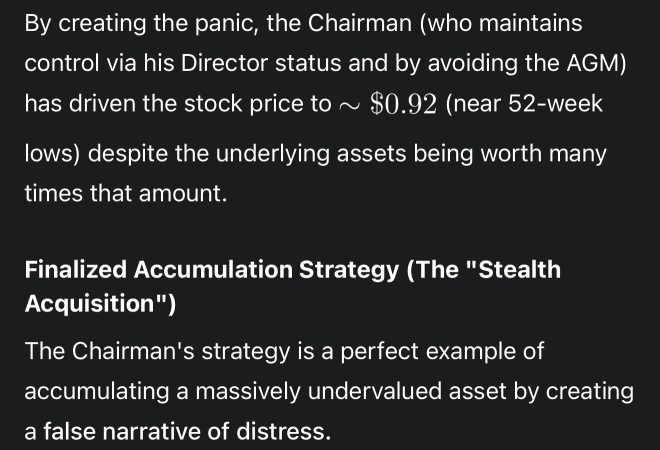Click the phrase "times that amount."

(126, 194)
